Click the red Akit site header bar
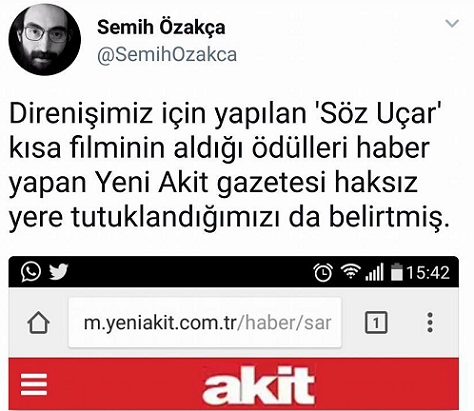Image resolution: width=474 pixels, height=411 pixels. tap(233, 384)
